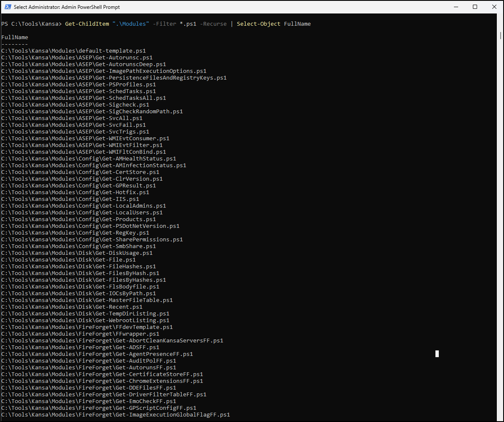Click the '".\Modules"' path argument

point(131,24)
